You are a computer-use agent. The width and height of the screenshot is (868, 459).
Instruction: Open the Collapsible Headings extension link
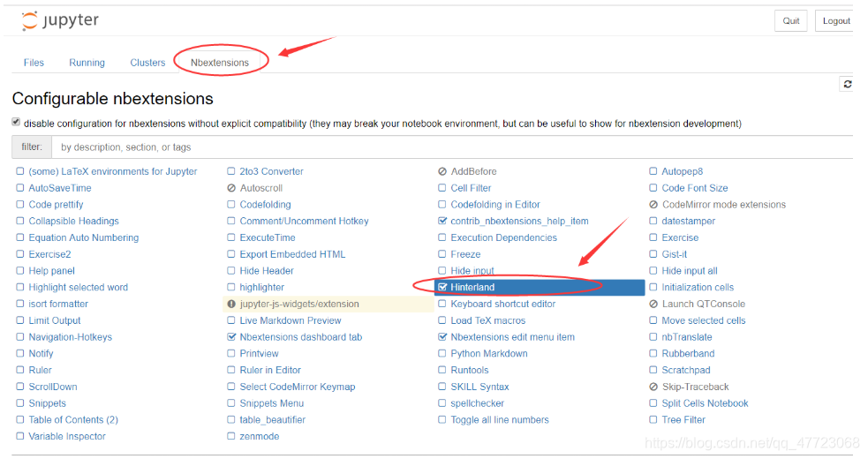coord(73,222)
